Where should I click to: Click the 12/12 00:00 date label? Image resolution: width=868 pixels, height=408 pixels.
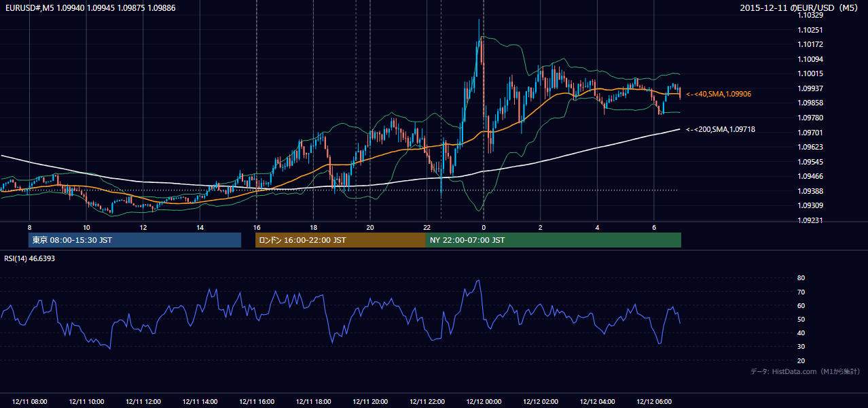[x=484, y=402]
